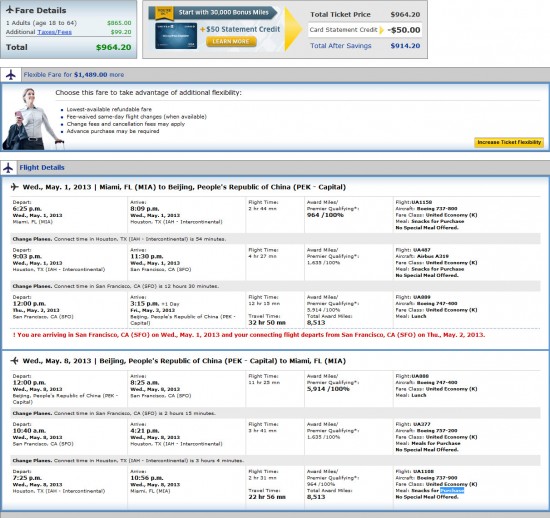Click the 8:25 a.m. San Francisco arrival time
Viewport: 550px width, 518px height.
click(145, 383)
